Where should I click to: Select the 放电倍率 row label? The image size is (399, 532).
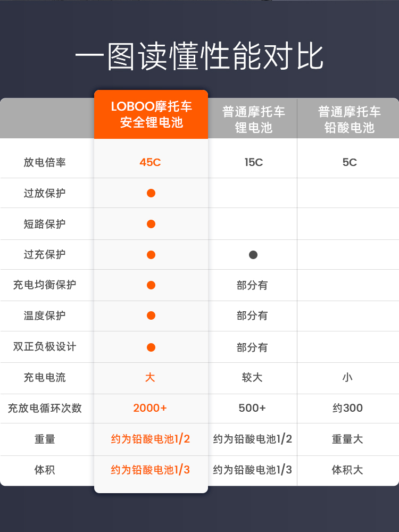click(45, 162)
